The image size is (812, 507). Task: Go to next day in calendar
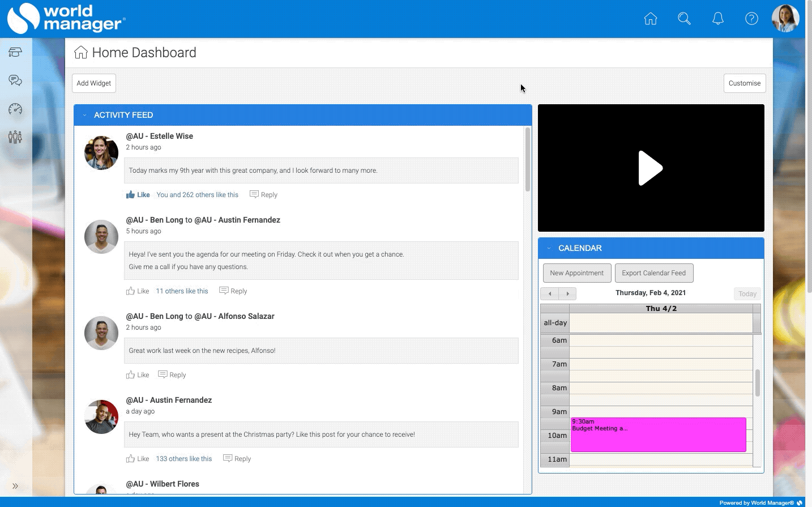click(567, 293)
